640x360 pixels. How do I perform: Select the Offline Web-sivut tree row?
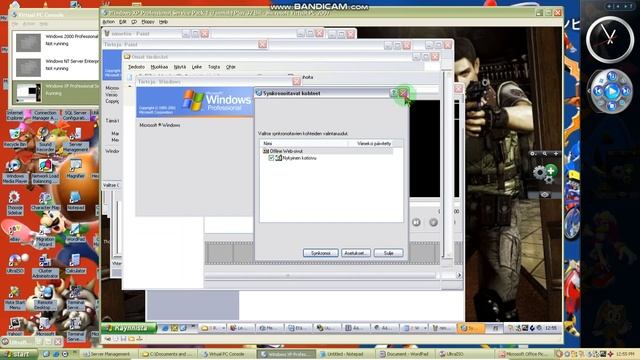click(327, 151)
